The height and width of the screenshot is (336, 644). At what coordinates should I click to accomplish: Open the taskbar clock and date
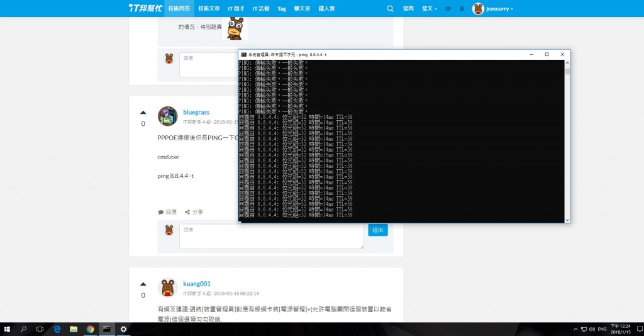[x=620, y=329]
